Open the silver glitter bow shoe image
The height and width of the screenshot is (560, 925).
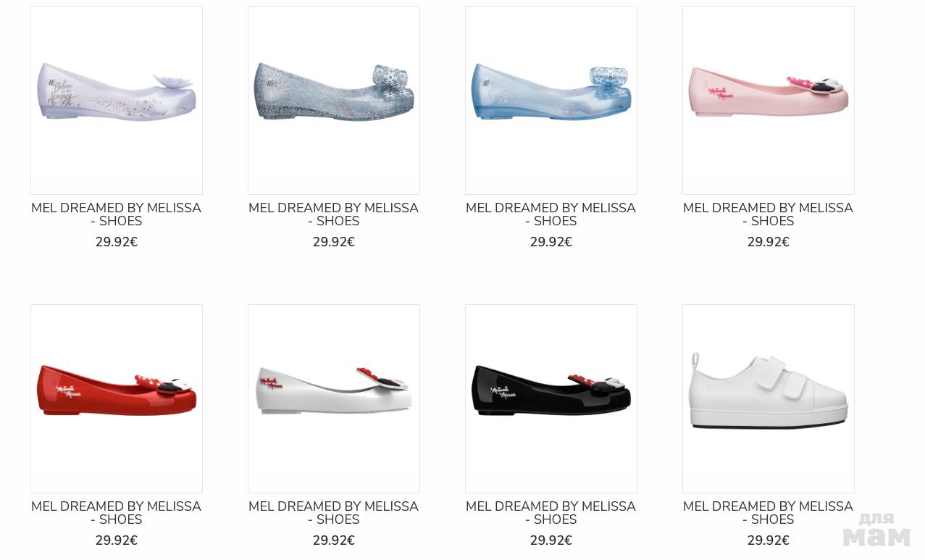[334, 100]
